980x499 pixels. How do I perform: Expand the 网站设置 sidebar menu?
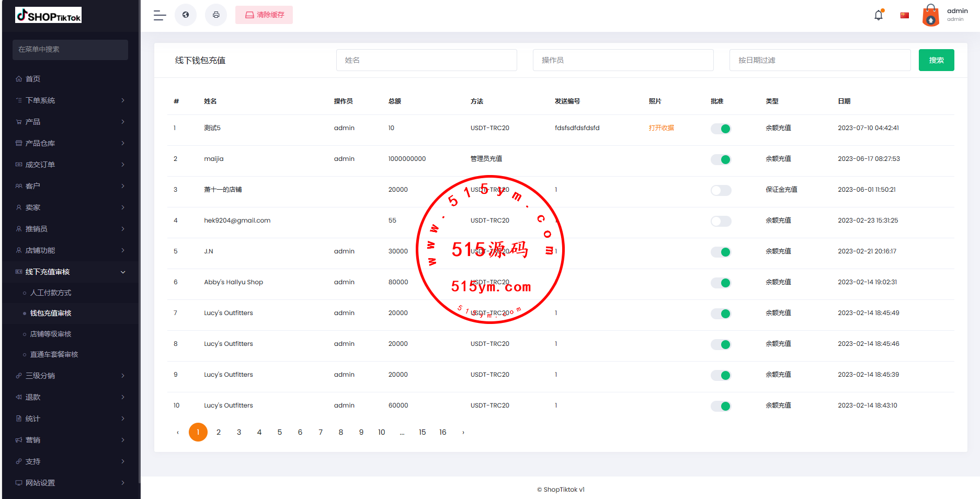tap(70, 483)
